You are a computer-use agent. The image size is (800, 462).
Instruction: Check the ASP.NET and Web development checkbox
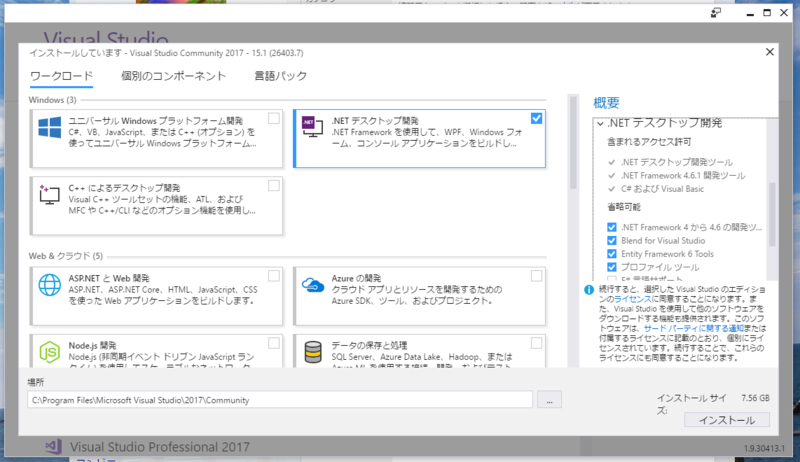point(274,276)
